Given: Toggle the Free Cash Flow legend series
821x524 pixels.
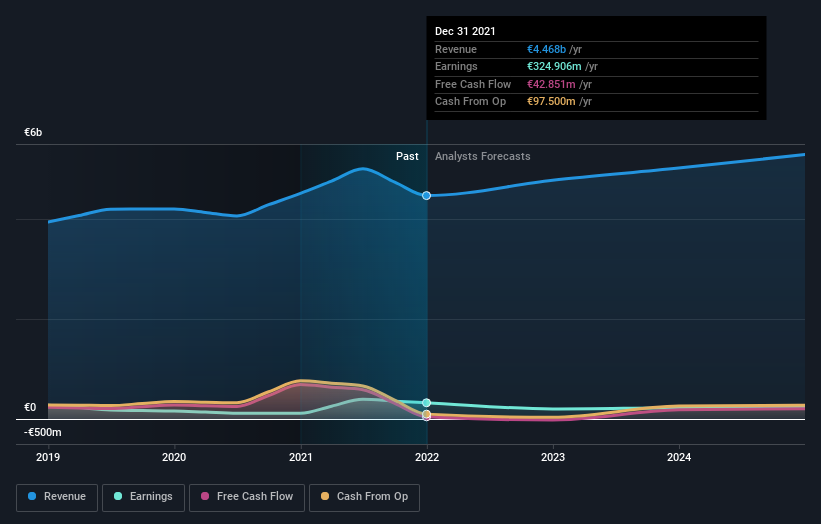Looking at the screenshot, I should tap(247, 497).
